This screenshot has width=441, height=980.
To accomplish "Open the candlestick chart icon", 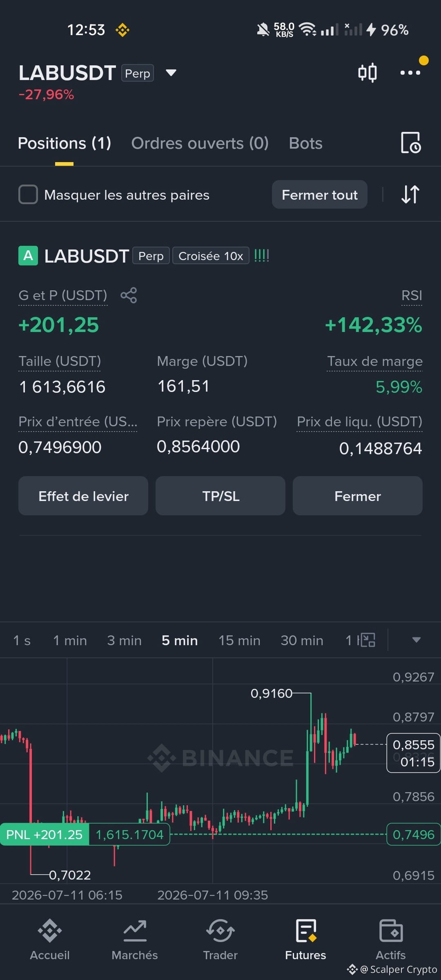I will (367, 73).
